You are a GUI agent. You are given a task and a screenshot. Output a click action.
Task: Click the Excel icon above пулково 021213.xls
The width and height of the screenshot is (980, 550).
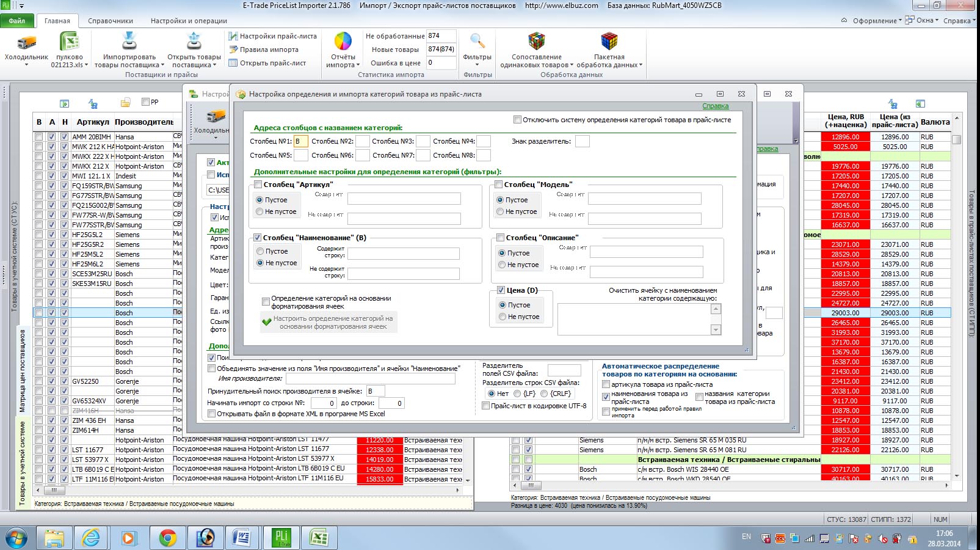click(x=69, y=42)
